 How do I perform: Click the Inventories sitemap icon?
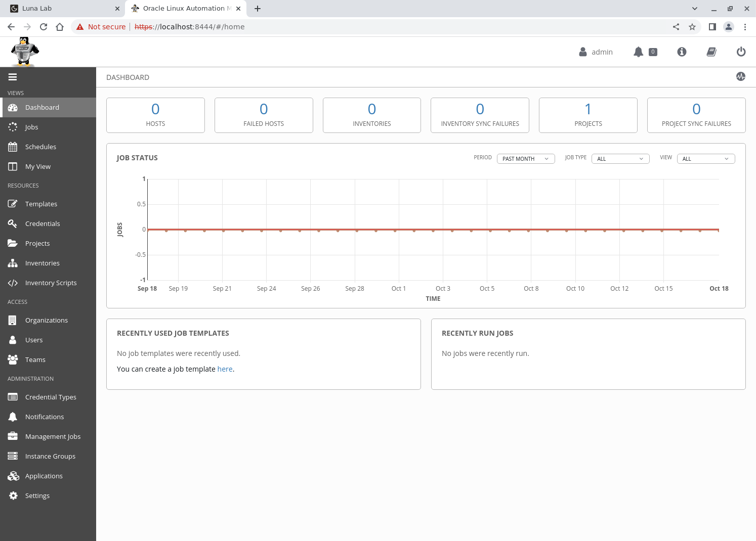click(13, 263)
